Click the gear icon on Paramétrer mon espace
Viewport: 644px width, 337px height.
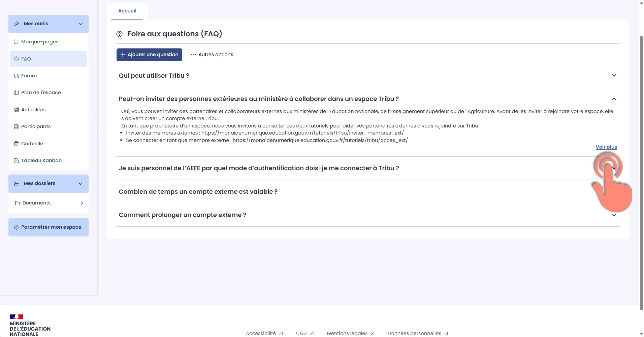point(16,227)
